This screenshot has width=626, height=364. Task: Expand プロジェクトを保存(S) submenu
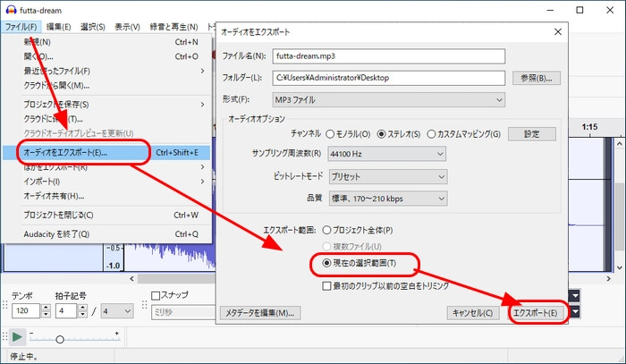pyautogui.click(x=106, y=104)
